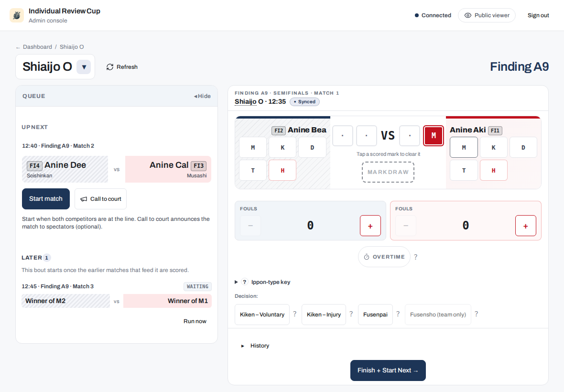Click Call to court megaphone button

[x=100, y=199]
